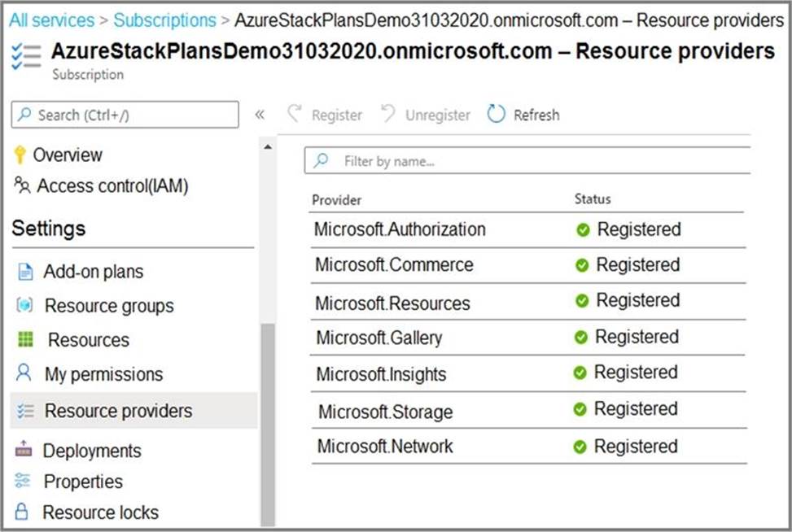Click the green Resources grid icon
Image resolution: width=792 pixels, height=532 pixels.
point(25,339)
